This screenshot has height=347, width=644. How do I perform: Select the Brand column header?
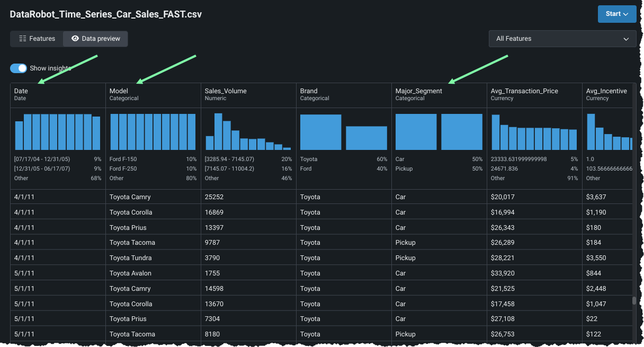pos(309,91)
